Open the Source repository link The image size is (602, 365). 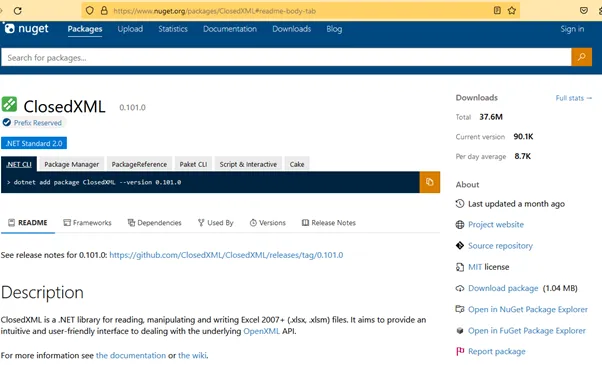[x=500, y=246]
